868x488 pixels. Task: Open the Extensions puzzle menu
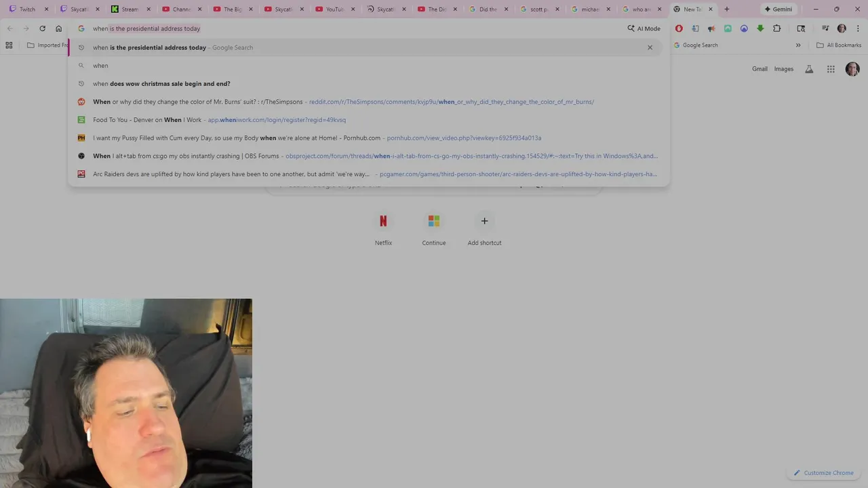coord(777,28)
